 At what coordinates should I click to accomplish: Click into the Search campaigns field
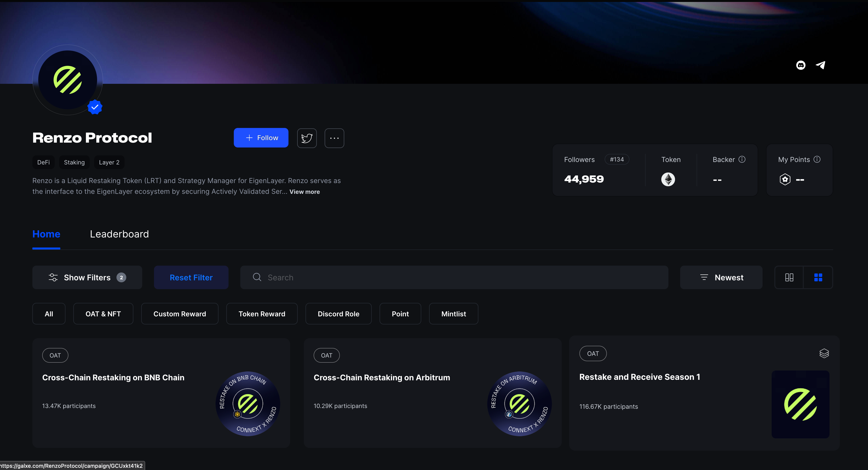pyautogui.click(x=454, y=277)
